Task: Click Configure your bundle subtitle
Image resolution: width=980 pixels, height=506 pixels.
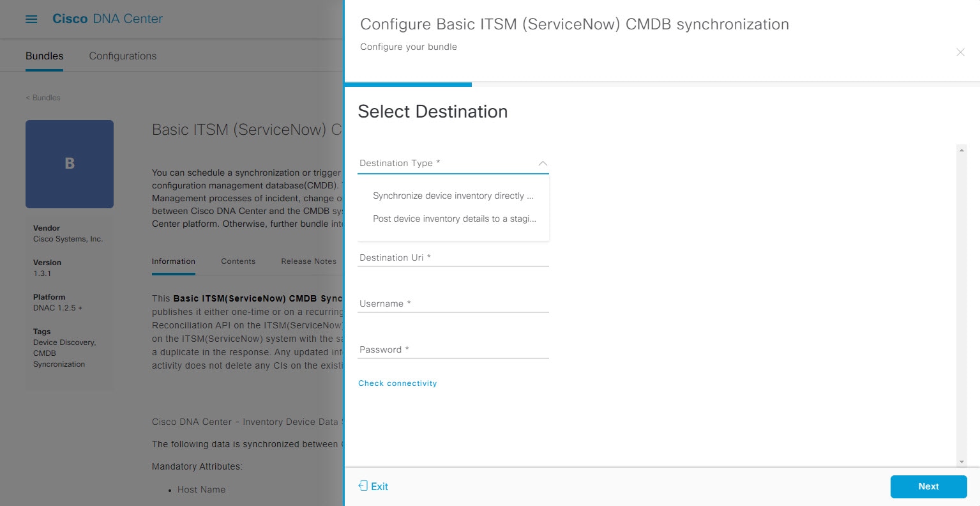Action: [x=409, y=47]
